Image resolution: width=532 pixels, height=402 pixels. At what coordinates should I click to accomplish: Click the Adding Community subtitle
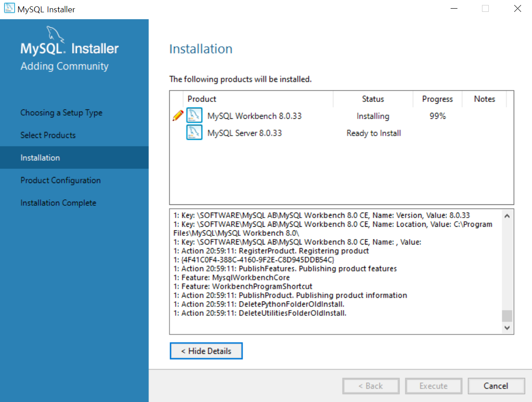65,66
